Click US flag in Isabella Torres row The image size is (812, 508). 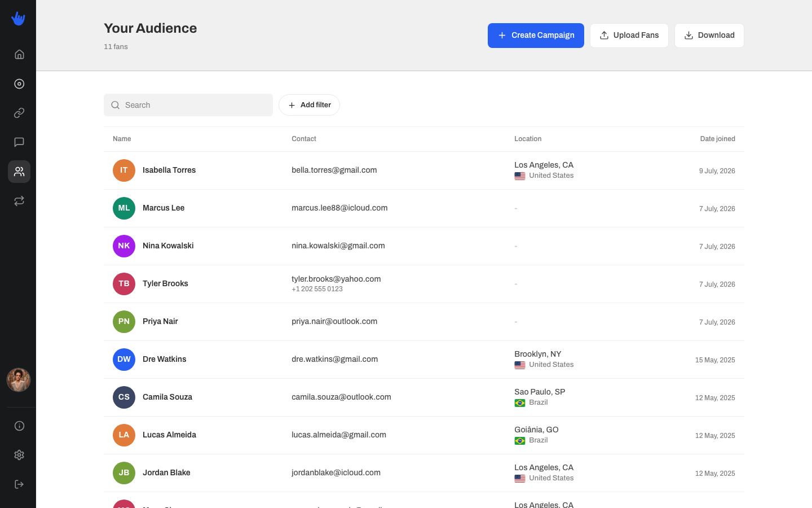click(x=520, y=176)
